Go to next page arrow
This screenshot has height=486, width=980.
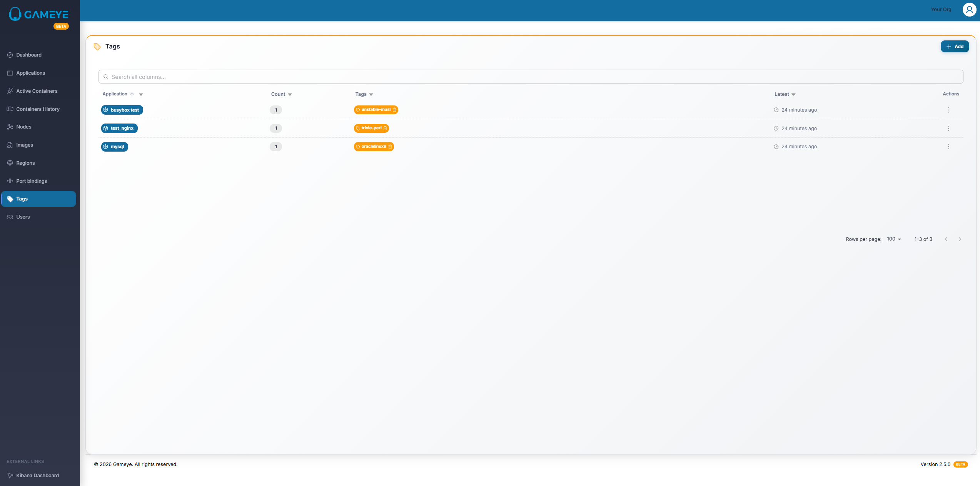[x=960, y=239]
